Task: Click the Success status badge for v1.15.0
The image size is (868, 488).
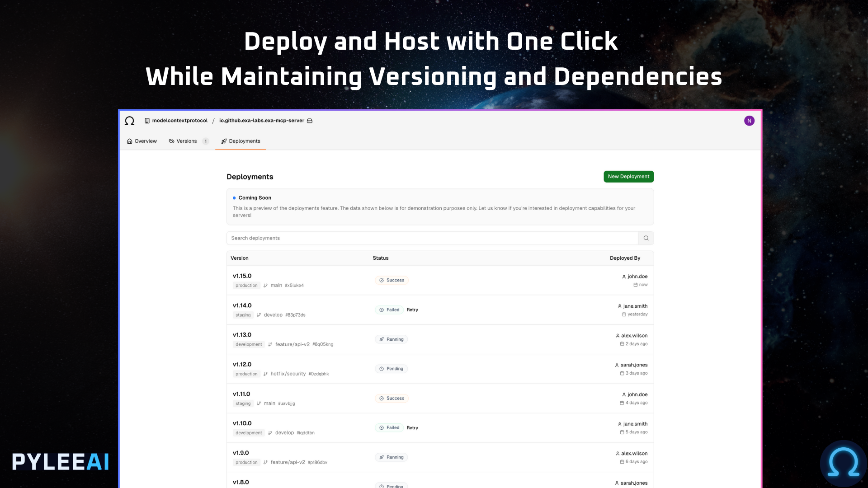Action: click(x=392, y=281)
